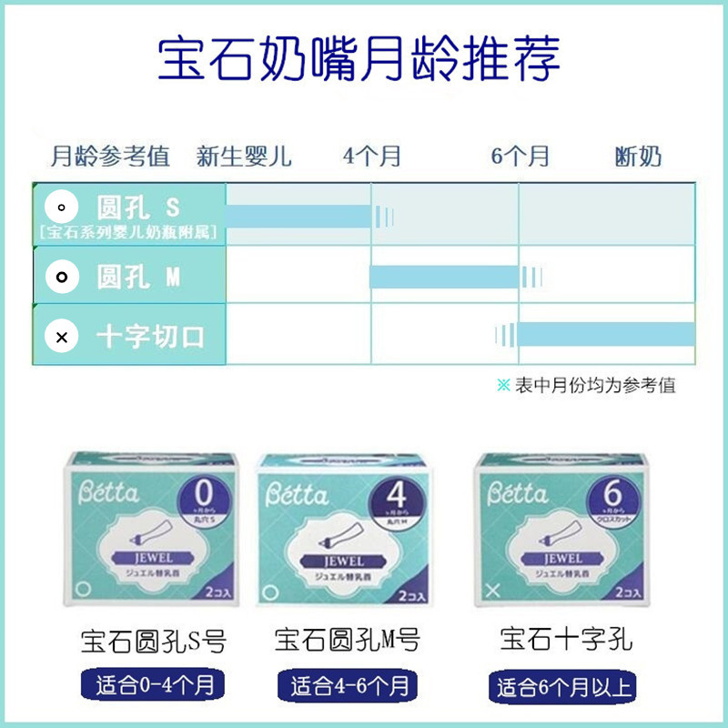Image resolution: width=728 pixels, height=728 pixels.
Task: Click the number 4 badge on box
Action: point(396,503)
